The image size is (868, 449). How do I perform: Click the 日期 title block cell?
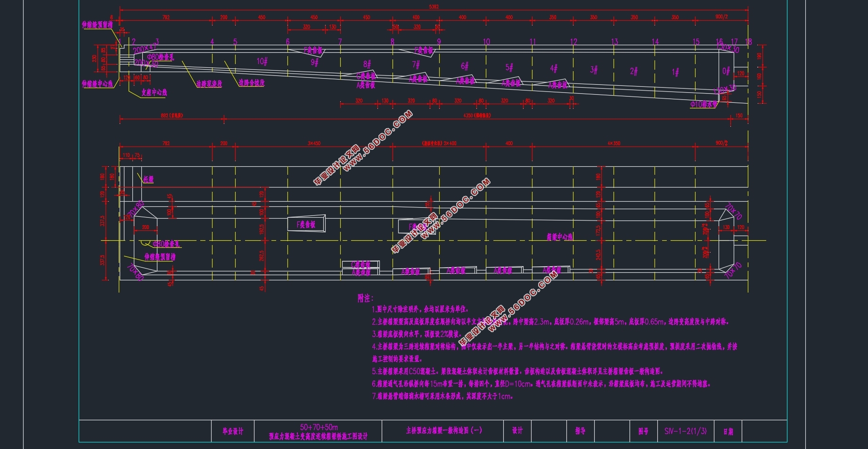coord(728,431)
